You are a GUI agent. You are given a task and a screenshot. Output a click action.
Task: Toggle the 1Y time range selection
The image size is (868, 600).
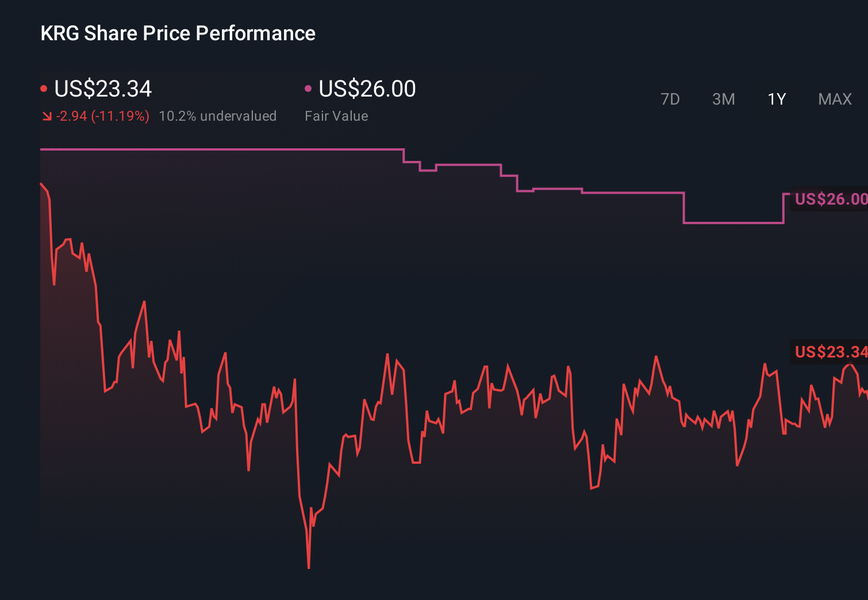coord(777,99)
